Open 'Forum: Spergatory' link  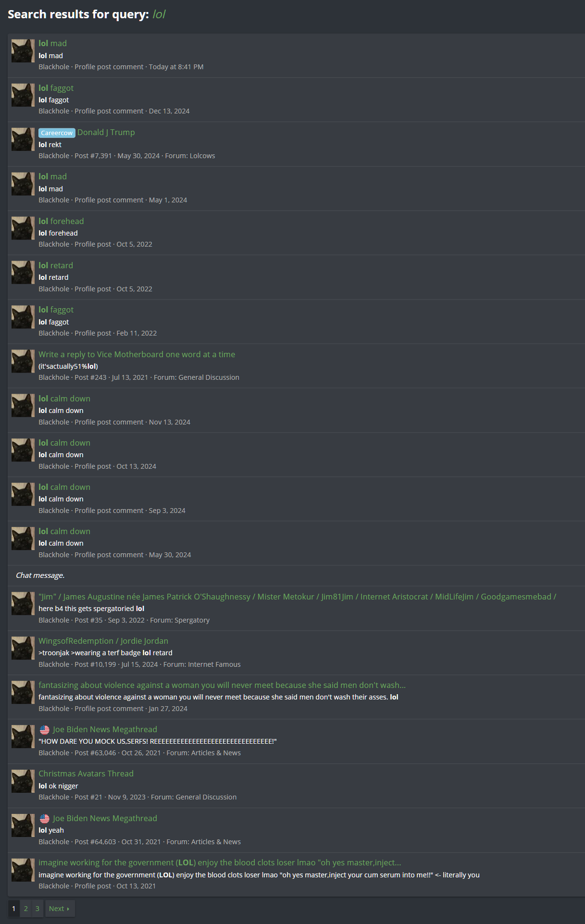[180, 620]
